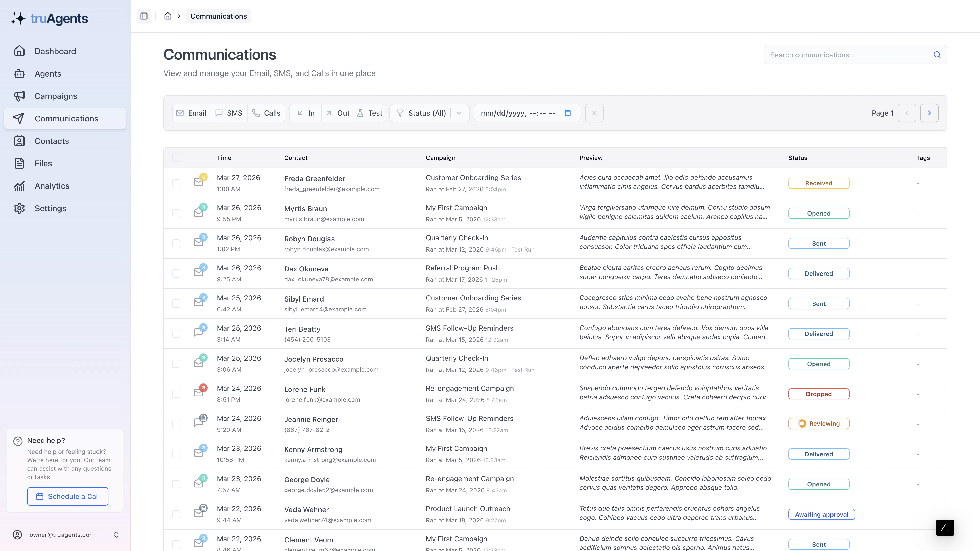Go to the next page with the right chevron
This screenshot has height=551, width=980.
click(929, 113)
